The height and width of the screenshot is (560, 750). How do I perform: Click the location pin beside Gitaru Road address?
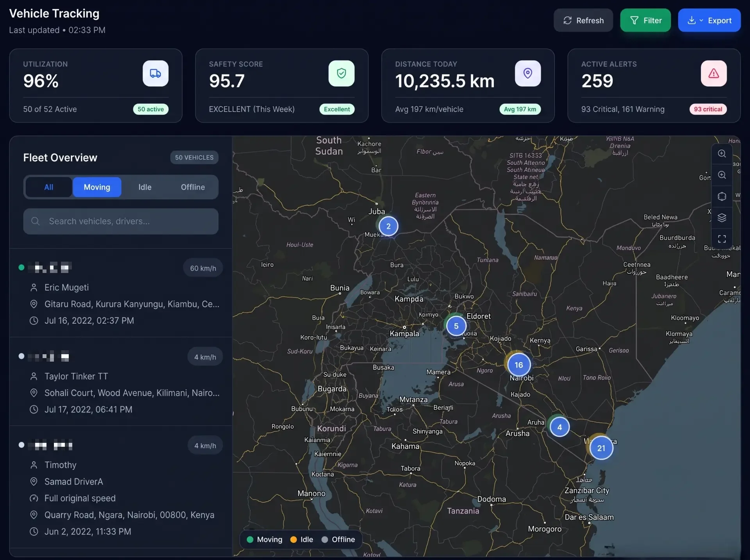point(34,304)
